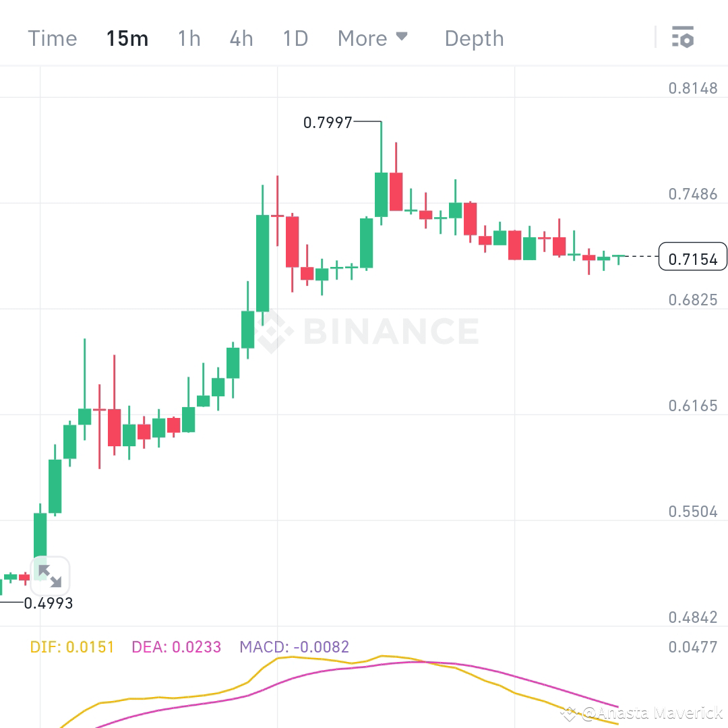Click the 0.7997 high price marker

click(x=328, y=123)
